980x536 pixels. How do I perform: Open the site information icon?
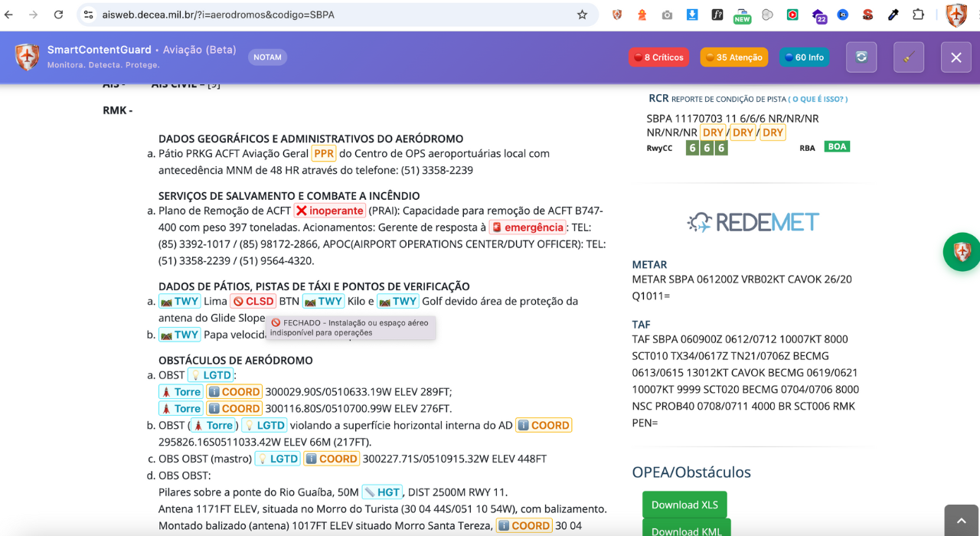coord(88,15)
